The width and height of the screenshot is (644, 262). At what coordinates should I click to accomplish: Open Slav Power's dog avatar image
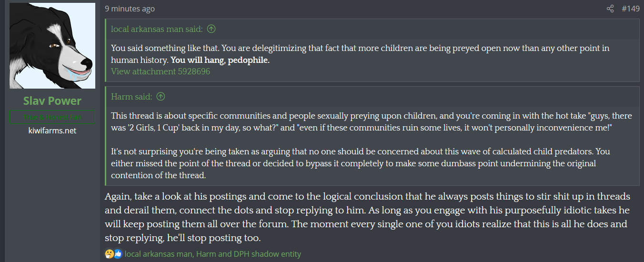(x=52, y=46)
